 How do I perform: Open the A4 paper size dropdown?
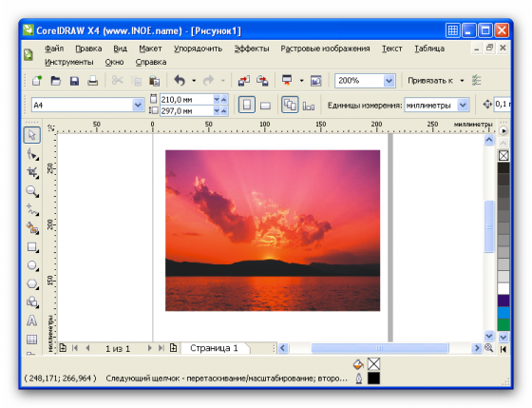pyautogui.click(x=138, y=105)
